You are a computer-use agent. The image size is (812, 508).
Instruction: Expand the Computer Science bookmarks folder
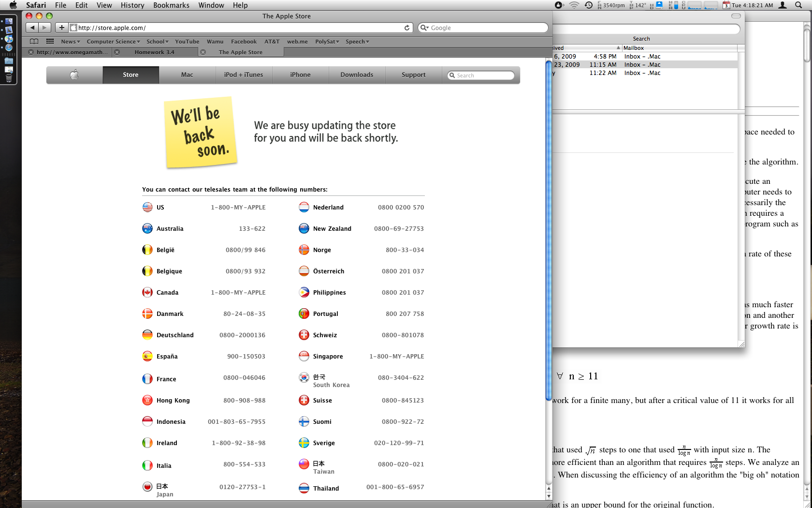coord(114,42)
